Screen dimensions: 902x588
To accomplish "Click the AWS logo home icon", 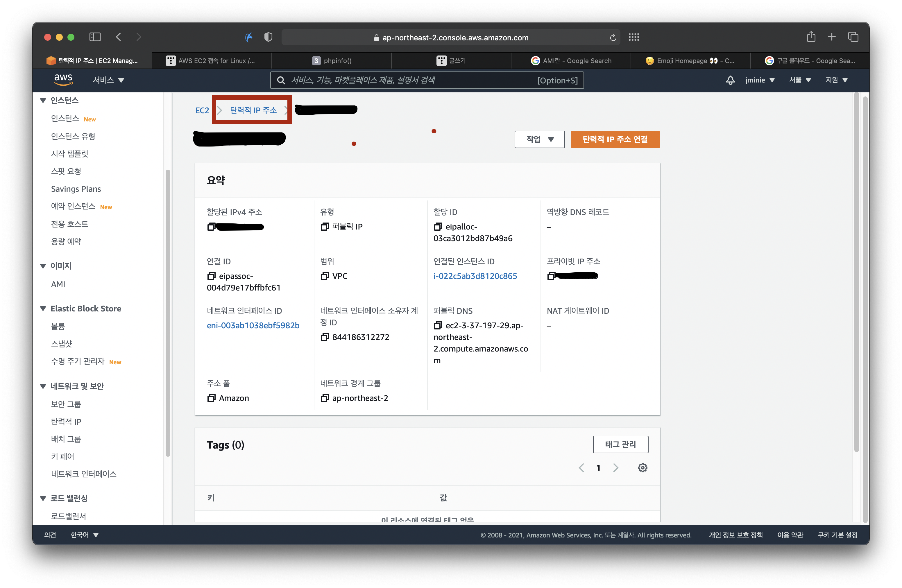I will pos(63,80).
